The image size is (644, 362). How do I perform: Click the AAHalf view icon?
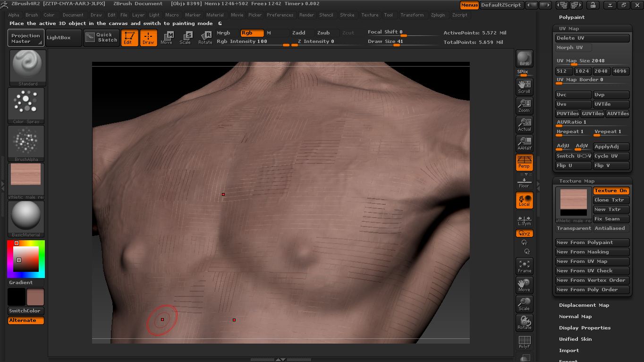pos(524,143)
